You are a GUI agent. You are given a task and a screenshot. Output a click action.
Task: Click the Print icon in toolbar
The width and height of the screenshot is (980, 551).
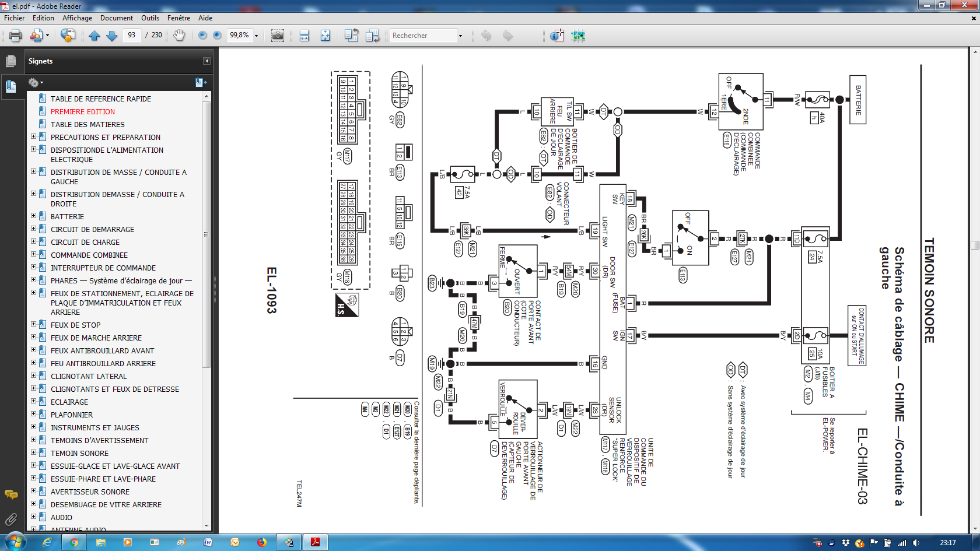16,36
